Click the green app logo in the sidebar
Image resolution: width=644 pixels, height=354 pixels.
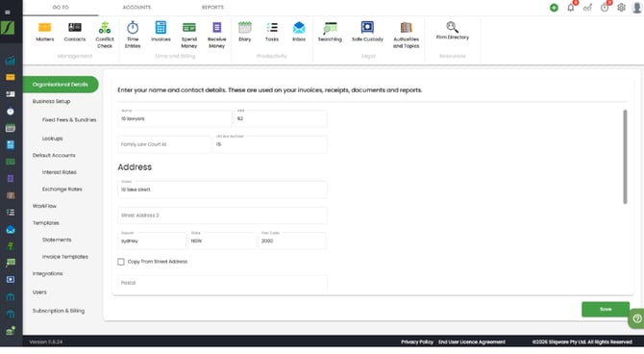coord(8,28)
